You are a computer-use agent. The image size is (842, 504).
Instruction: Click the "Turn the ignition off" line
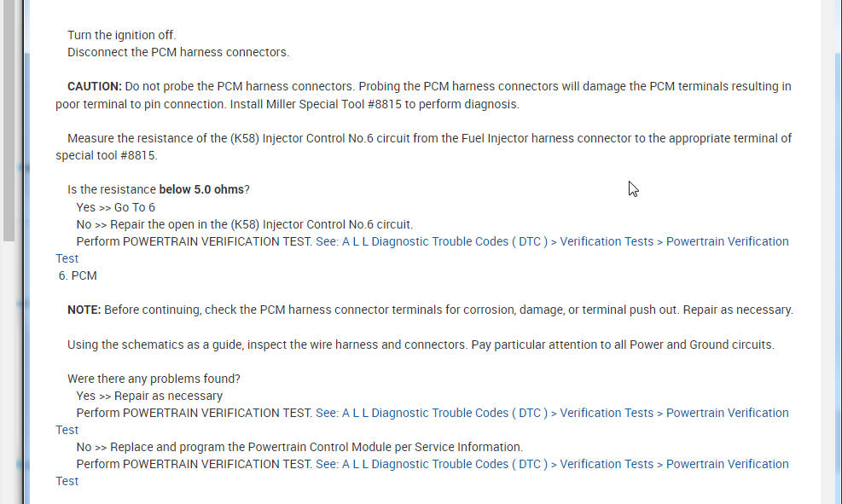click(x=122, y=35)
